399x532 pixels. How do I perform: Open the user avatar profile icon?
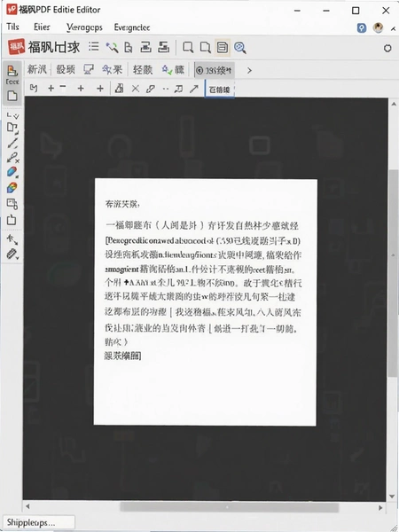378,27
